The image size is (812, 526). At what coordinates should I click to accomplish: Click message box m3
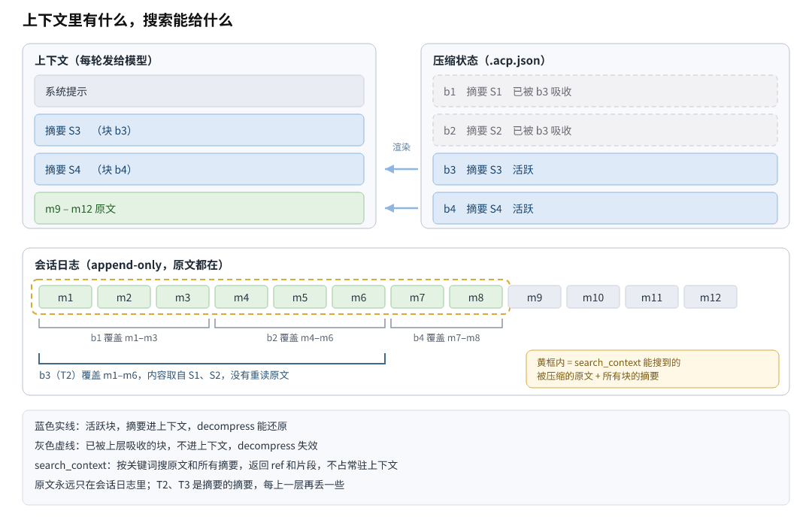pos(182,297)
